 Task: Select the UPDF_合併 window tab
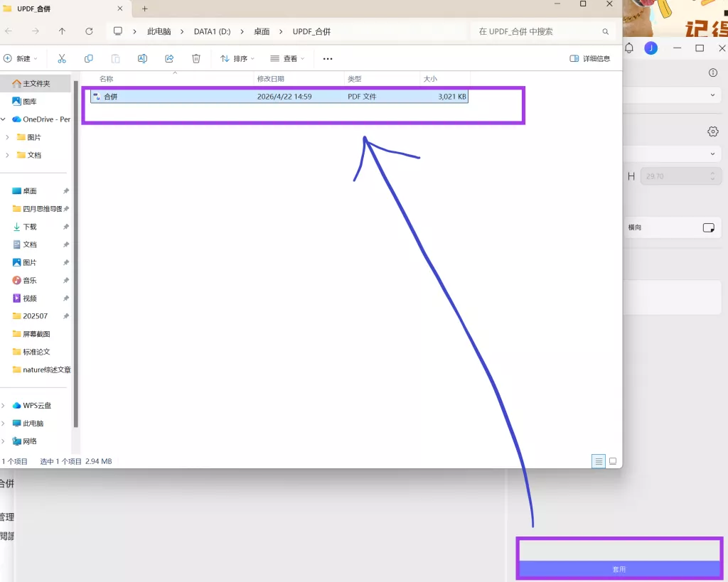pos(65,9)
